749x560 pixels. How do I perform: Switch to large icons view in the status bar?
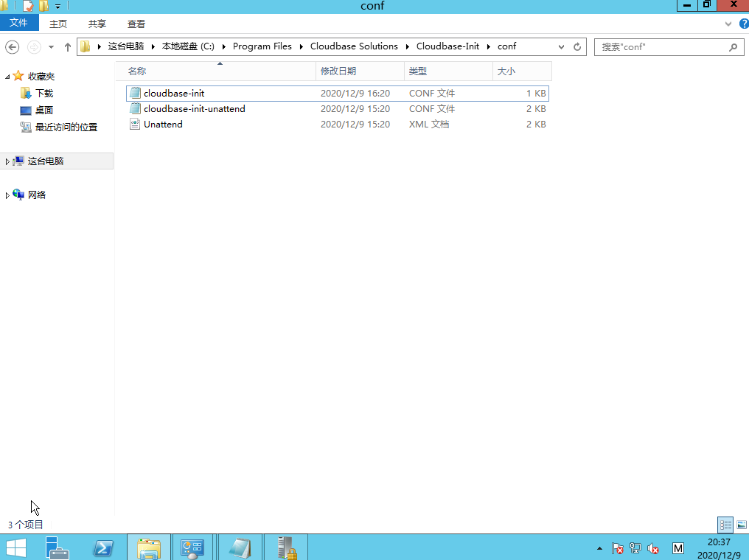739,525
